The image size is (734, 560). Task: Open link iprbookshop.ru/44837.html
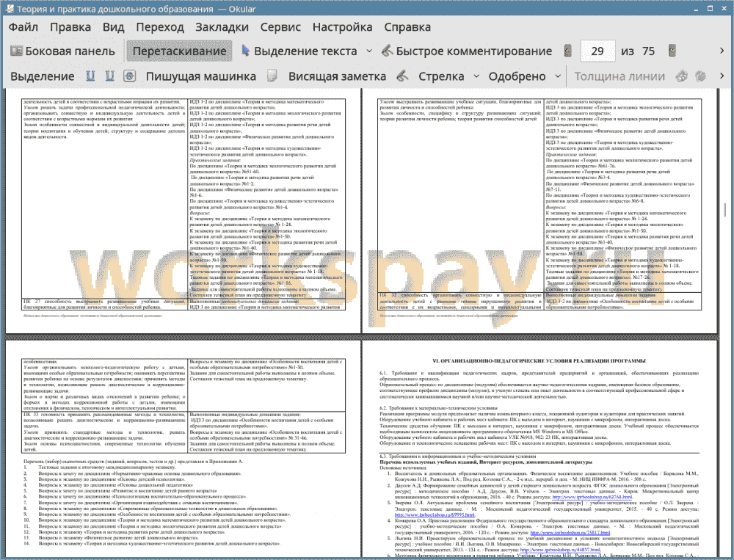[560, 550]
